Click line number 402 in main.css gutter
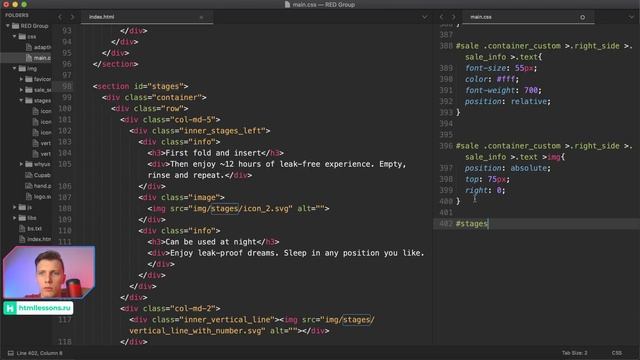This screenshot has height=360, width=640. [x=447, y=224]
